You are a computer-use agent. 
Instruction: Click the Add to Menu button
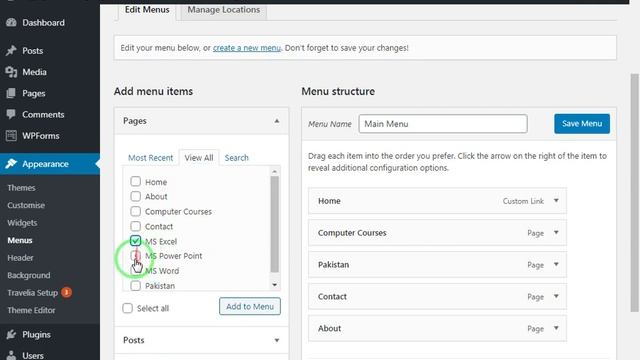pyautogui.click(x=250, y=307)
